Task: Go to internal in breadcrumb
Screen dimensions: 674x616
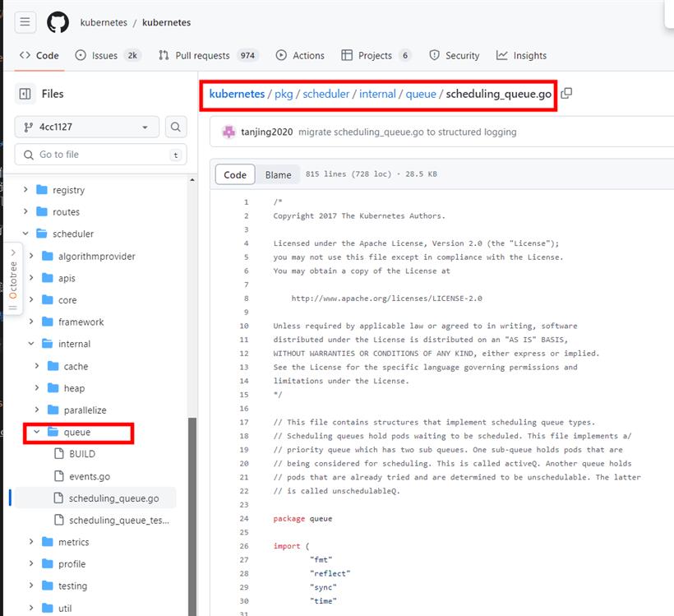Action: [x=377, y=94]
